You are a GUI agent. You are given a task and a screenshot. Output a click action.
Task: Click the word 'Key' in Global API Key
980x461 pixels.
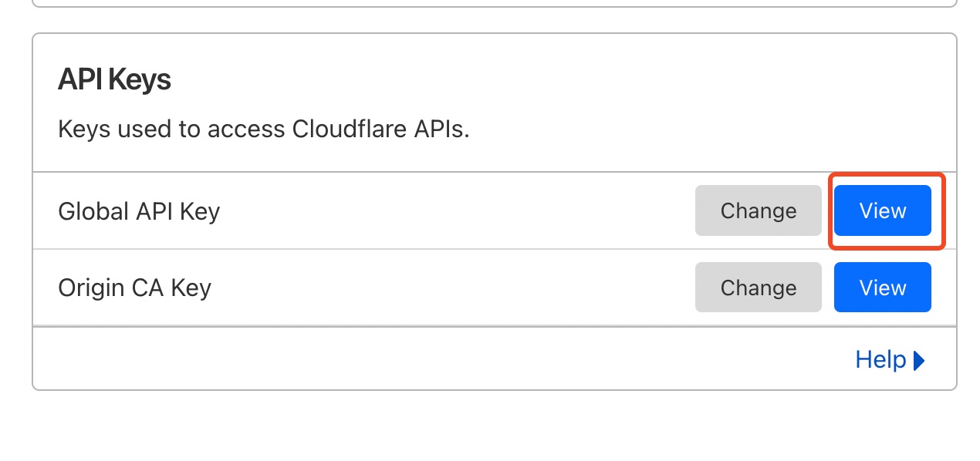pos(201,211)
